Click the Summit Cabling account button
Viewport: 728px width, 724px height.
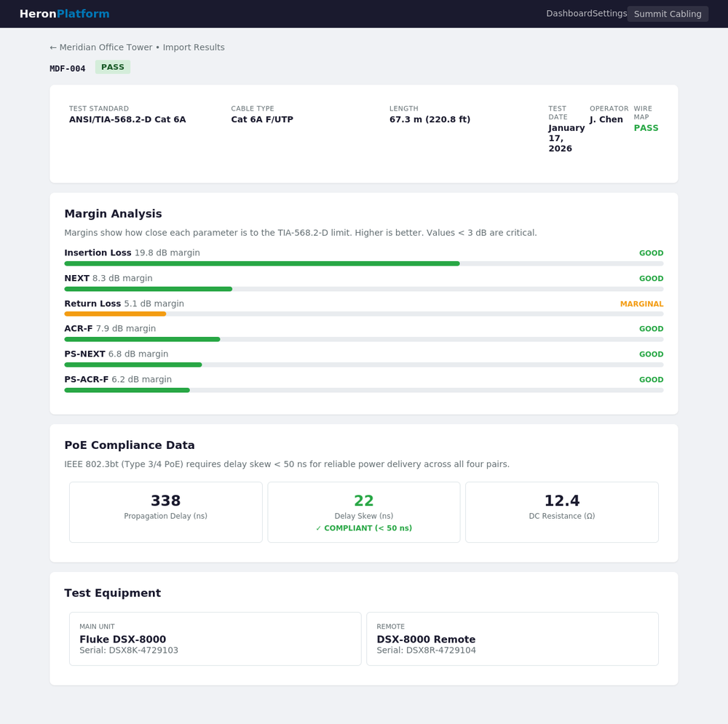(667, 14)
